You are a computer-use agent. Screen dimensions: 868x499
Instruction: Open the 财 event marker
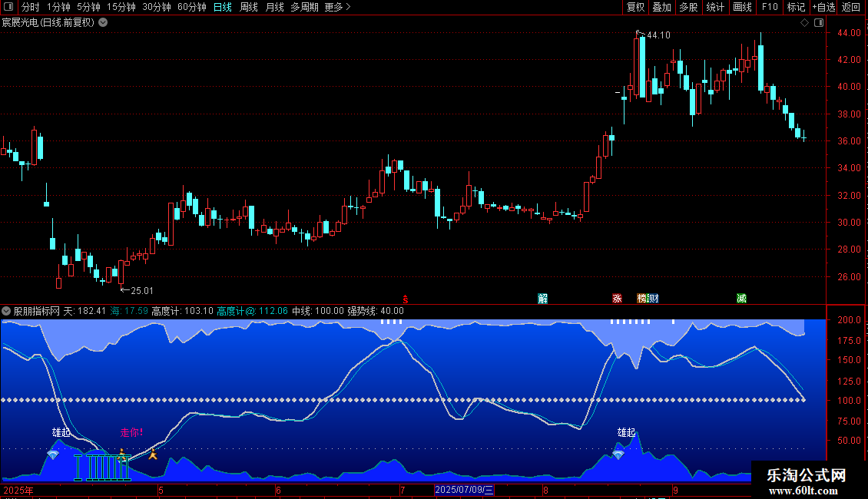(x=654, y=298)
